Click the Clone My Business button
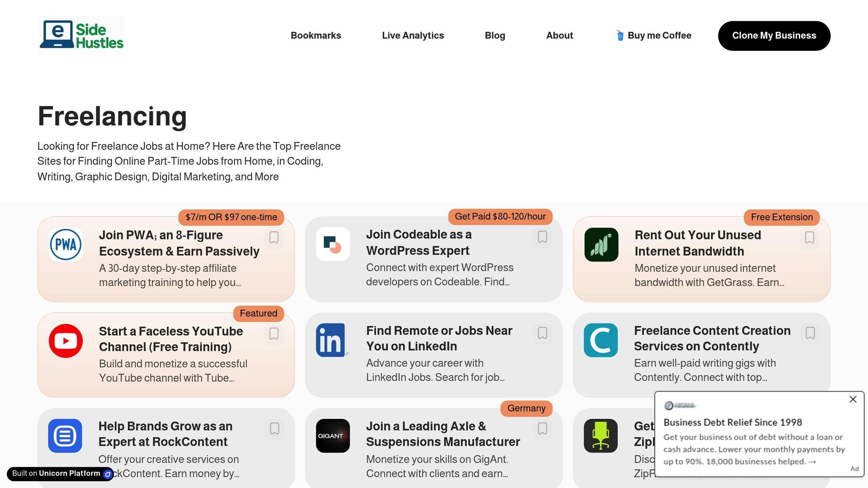The image size is (868, 488). click(x=774, y=36)
